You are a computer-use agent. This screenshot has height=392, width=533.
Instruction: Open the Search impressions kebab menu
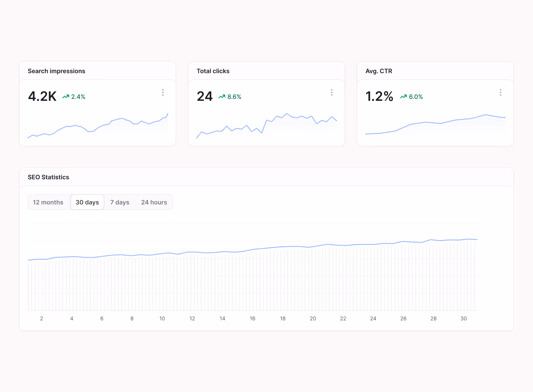coord(163,92)
